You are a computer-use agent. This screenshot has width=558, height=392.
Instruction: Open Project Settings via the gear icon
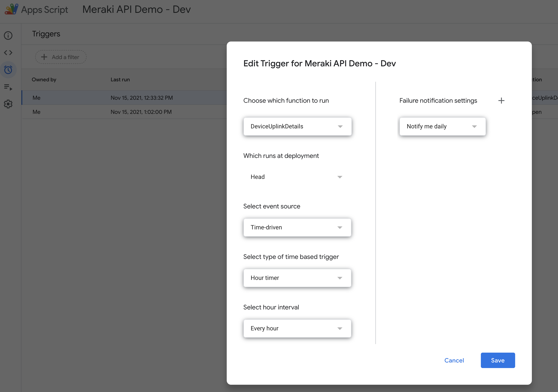tap(8, 104)
